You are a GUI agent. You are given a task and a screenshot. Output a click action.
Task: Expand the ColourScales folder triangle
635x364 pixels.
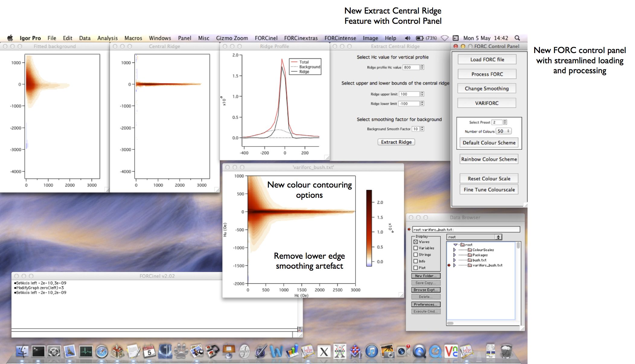point(455,250)
